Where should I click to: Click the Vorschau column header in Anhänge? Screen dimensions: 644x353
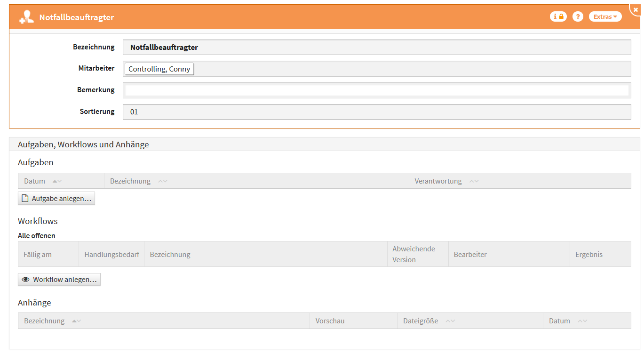pos(330,321)
